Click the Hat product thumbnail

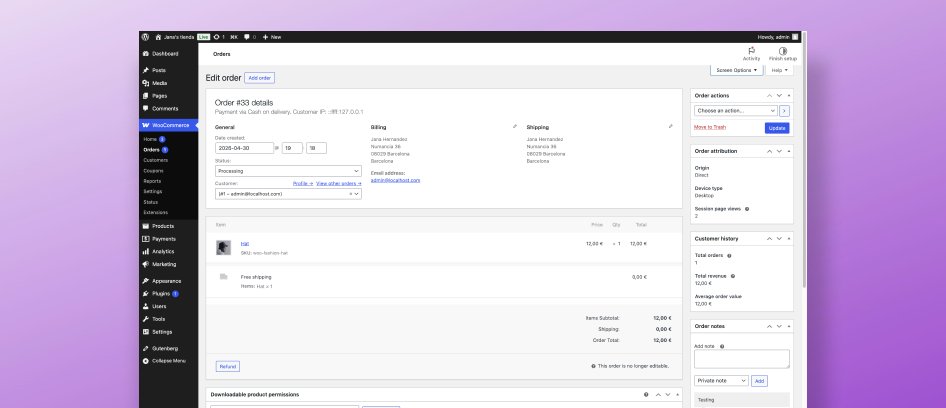223,247
